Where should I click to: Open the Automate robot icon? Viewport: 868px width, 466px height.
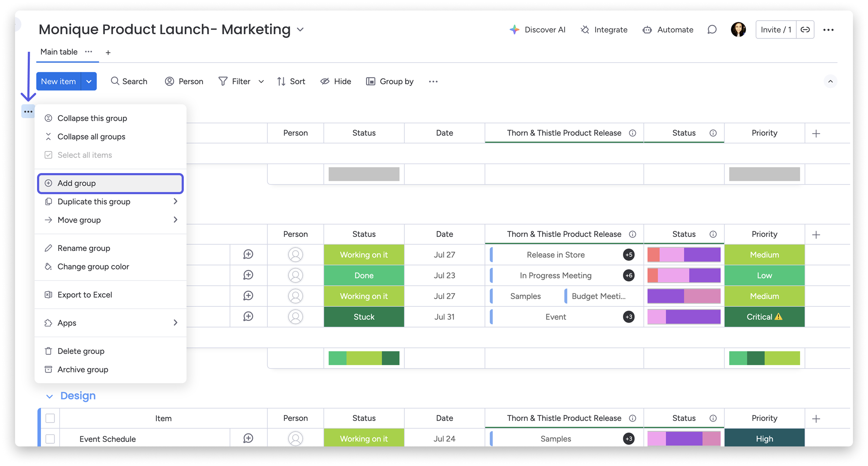(647, 30)
